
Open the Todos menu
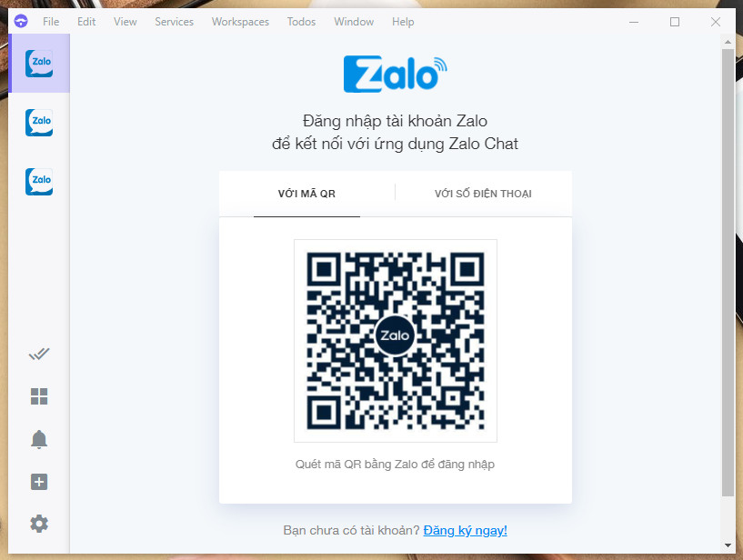click(x=301, y=22)
